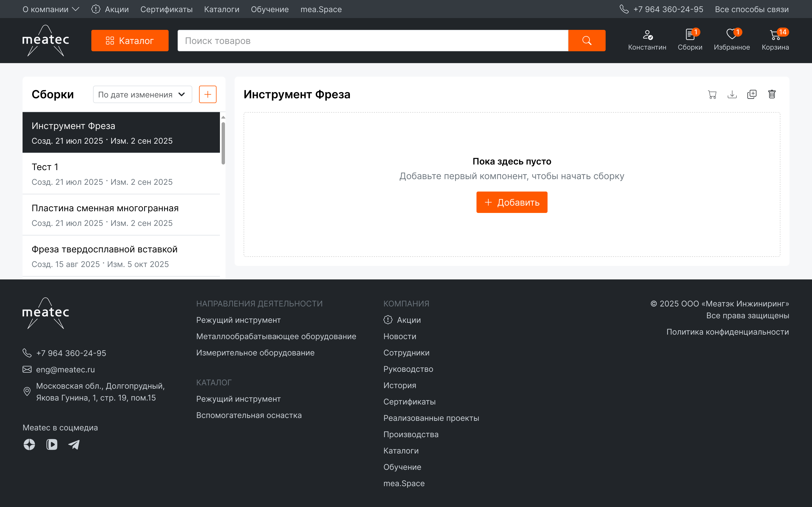Click the orange search magnifier button
Image resolution: width=812 pixels, height=507 pixels.
[586, 41]
